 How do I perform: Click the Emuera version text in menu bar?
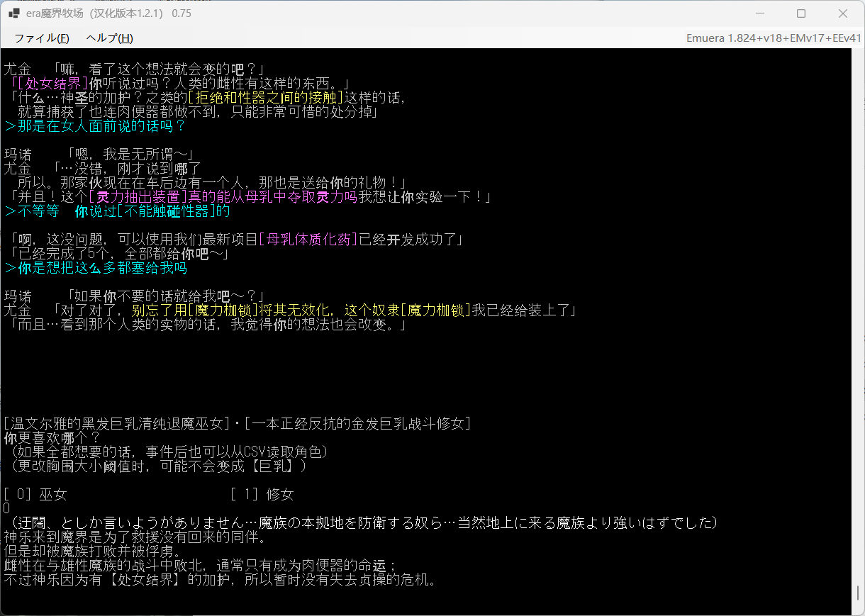point(774,38)
